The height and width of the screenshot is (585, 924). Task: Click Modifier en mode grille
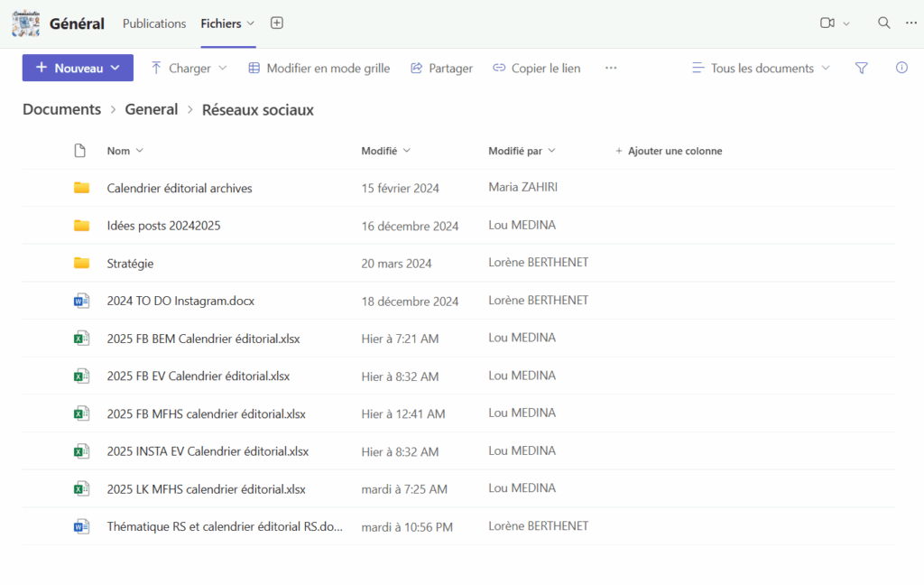click(319, 69)
